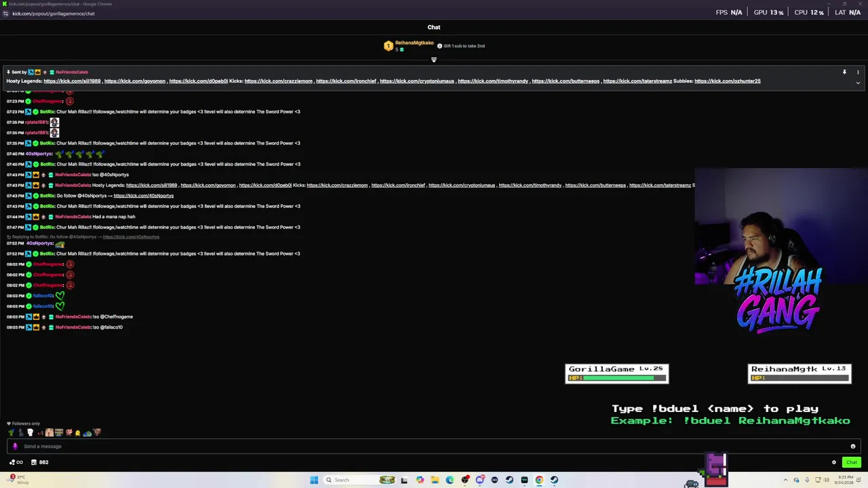The width and height of the screenshot is (868, 488).
Task: Open Google Chrome from taskbar
Action: (539, 480)
